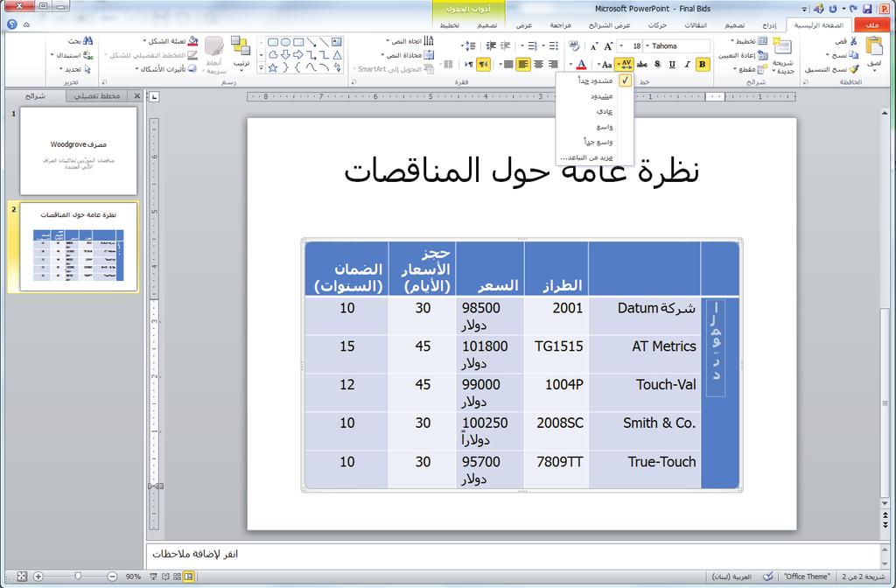The width and height of the screenshot is (896, 588).
Task: Toggle Right-to-Left text direction button
Action: tap(483, 65)
